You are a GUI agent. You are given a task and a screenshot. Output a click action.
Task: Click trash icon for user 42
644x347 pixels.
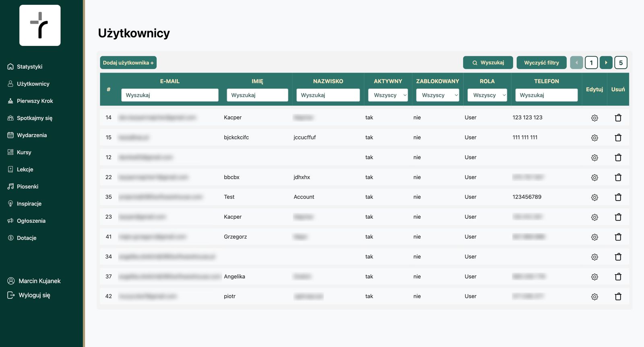tap(618, 296)
